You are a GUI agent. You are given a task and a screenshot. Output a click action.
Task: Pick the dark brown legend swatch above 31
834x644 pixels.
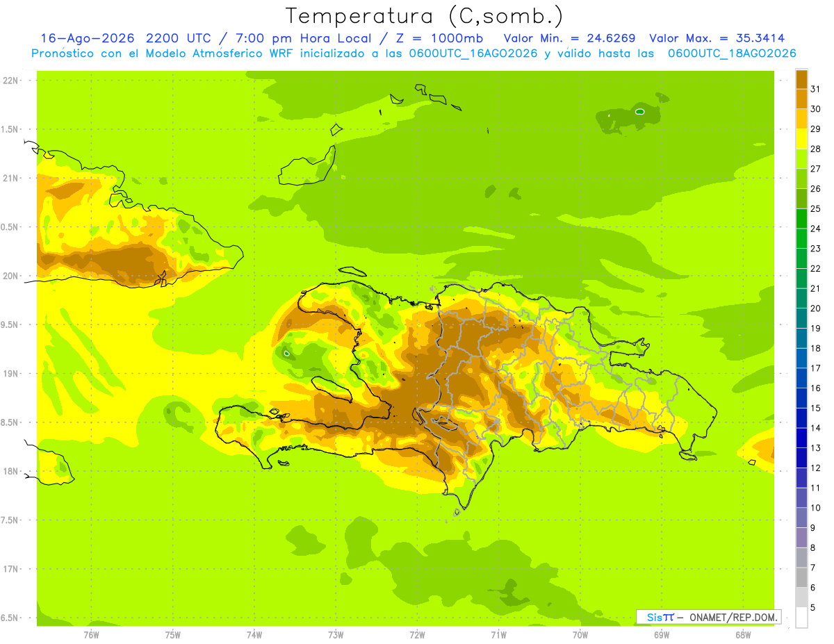[801, 79]
